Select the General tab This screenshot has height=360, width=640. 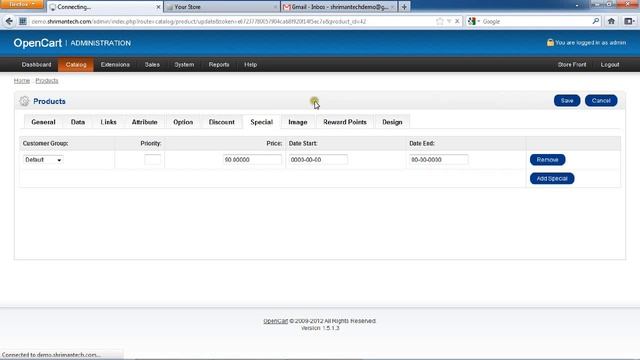pyautogui.click(x=43, y=122)
